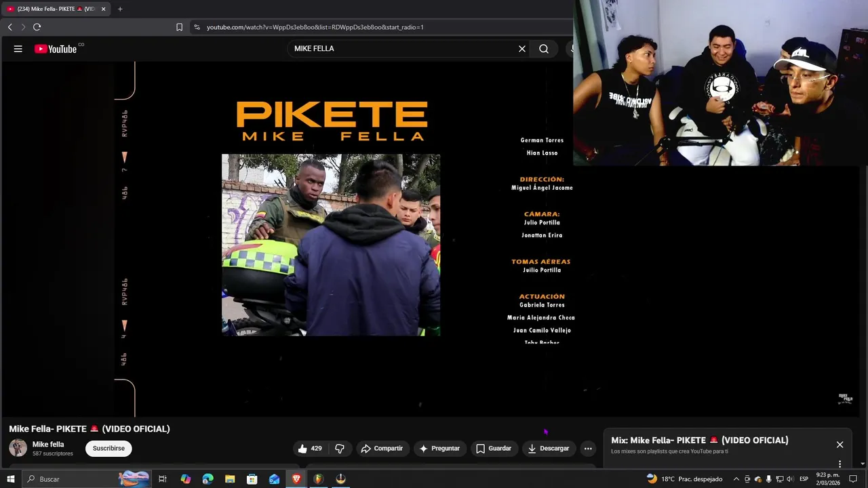Share the video with Compartir
Viewport: 868px width, 488px height.
(382, 448)
